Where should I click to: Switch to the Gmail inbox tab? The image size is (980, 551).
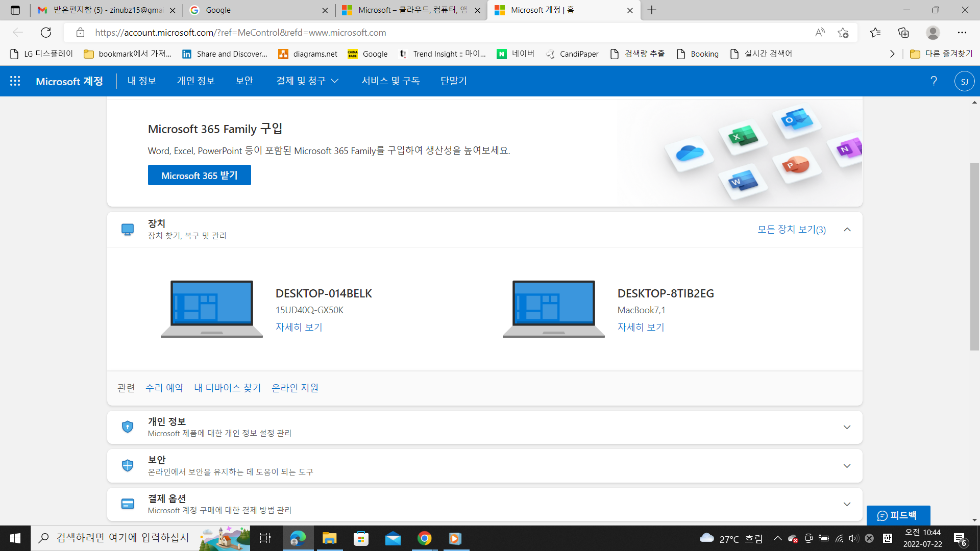106,10
